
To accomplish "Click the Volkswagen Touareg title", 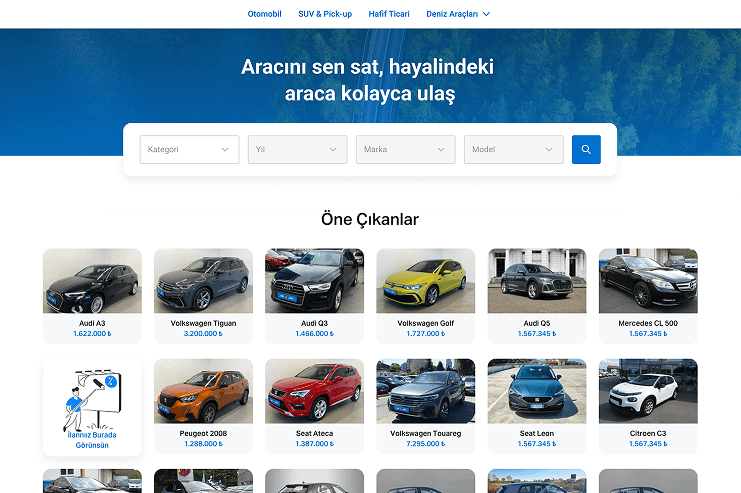I will pyautogui.click(x=426, y=433).
